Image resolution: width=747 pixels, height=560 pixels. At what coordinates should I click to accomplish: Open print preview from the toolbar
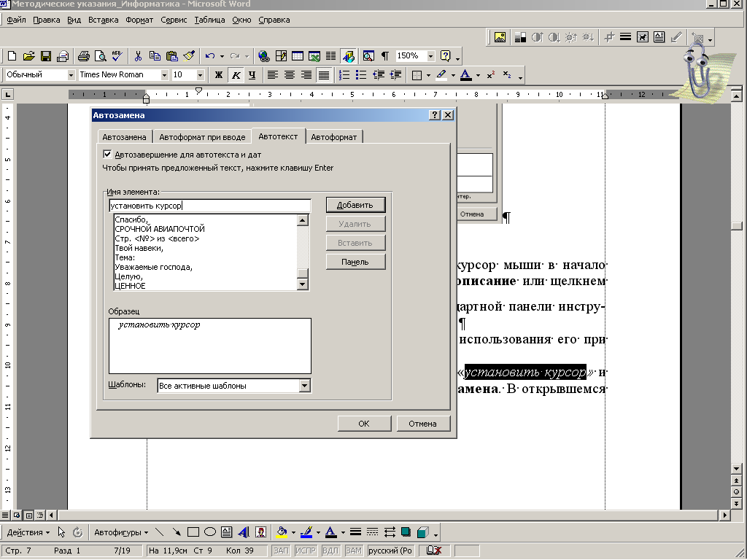(x=100, y=56)
